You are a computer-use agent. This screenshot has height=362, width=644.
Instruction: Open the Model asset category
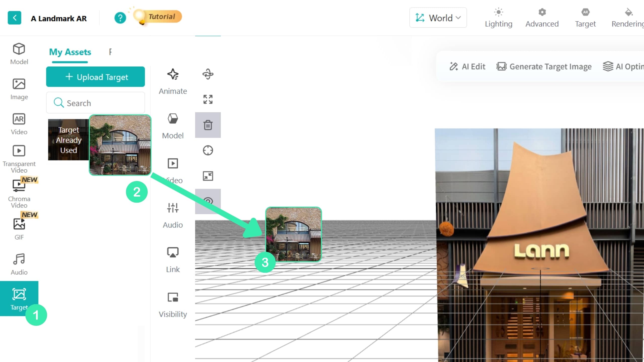[x=19, y=54]
